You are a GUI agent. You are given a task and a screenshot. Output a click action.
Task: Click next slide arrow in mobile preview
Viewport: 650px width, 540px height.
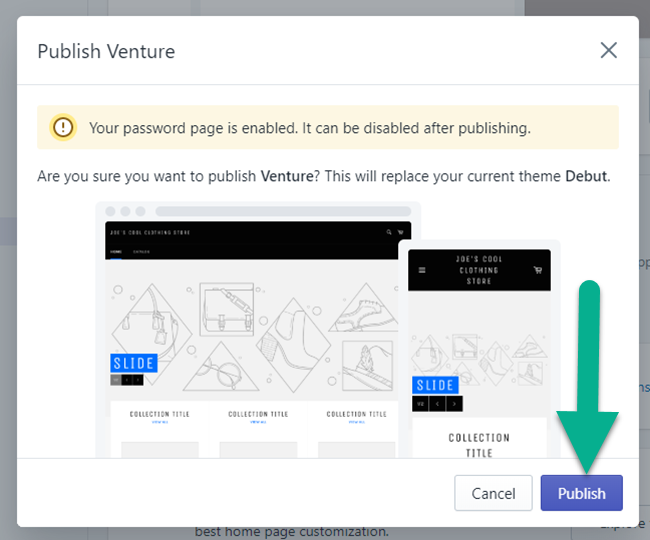(x=454, y=403)
